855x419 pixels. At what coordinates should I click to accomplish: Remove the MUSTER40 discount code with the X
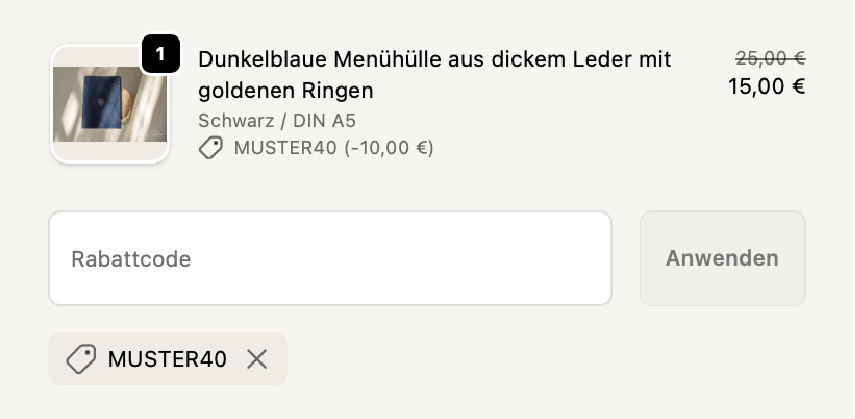point(257,359)
